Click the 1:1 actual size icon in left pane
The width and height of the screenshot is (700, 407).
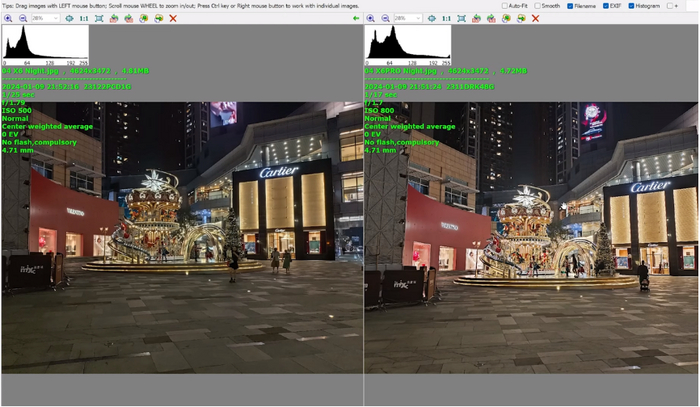pyautogui.click(x=83, y=18)
